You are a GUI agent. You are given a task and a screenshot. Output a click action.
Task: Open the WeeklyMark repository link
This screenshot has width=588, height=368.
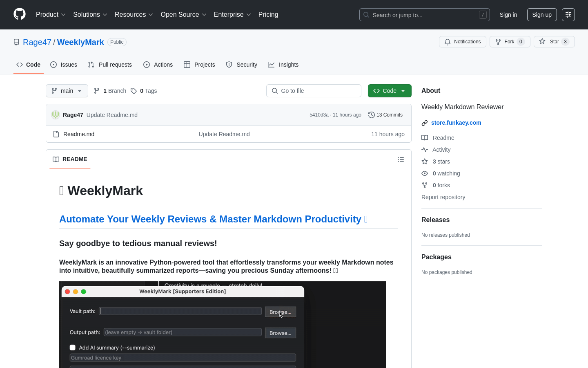click(x=80, y=42)
